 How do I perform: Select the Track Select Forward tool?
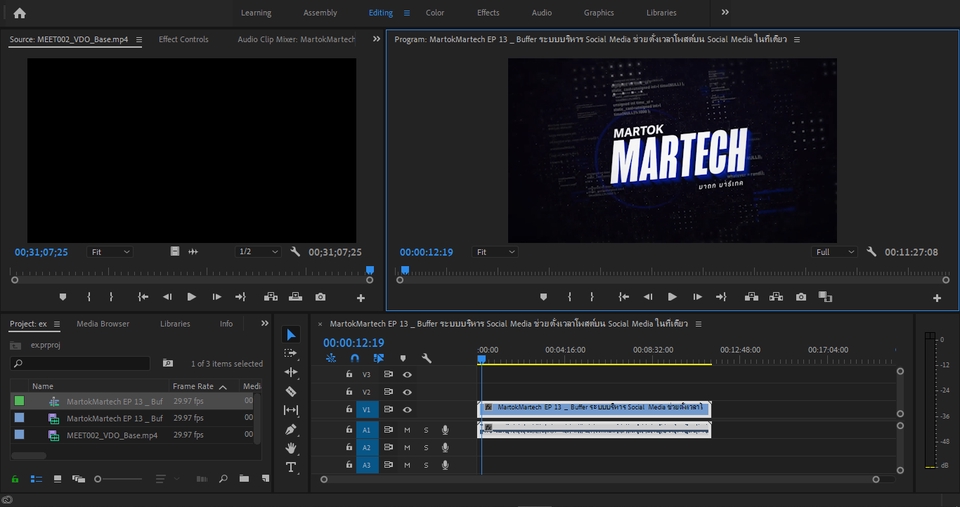coord(291,353)
